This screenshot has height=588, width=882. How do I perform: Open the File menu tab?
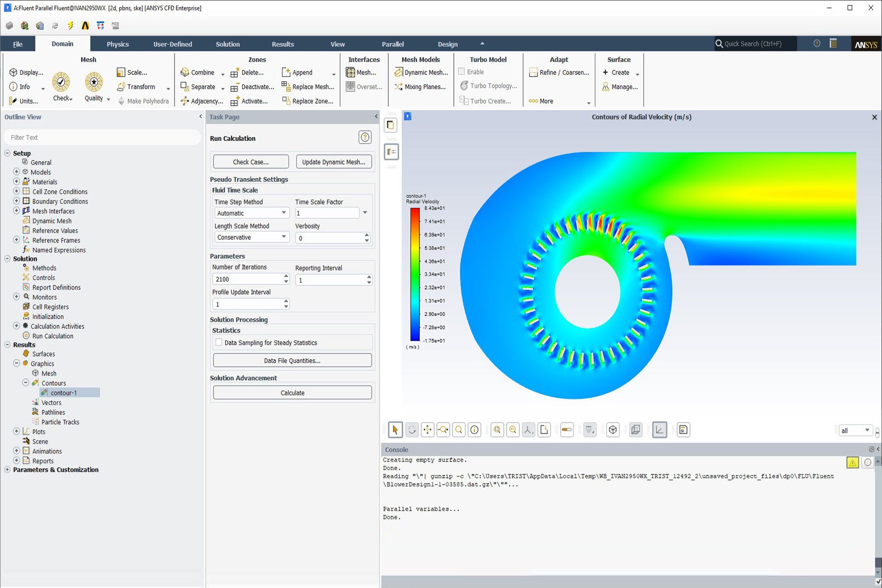click(x=18, y=44)
